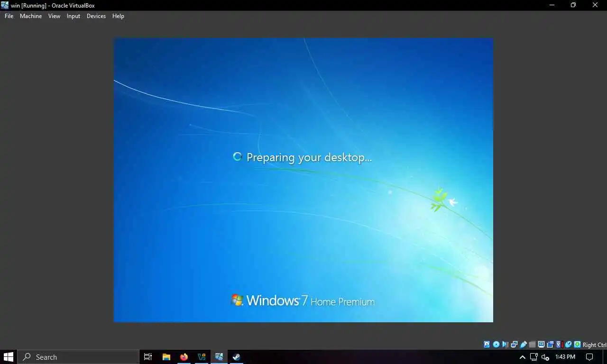The image size is (607, 364).
Task: Open the Devices menu
Action: click(96, 16)
